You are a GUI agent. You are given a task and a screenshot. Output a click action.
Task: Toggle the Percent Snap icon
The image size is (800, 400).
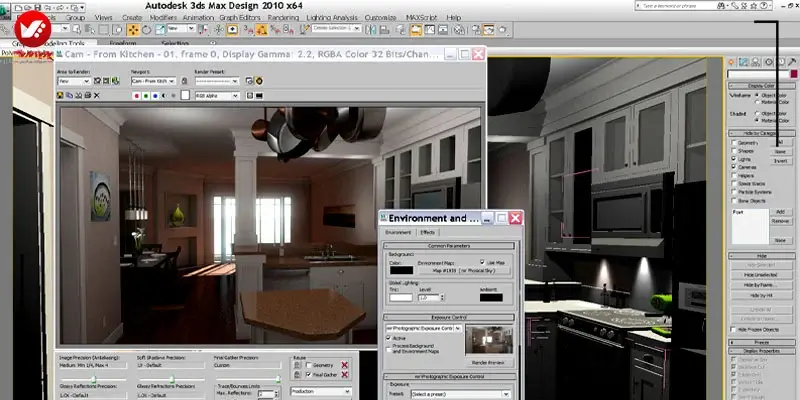[x=276, y=29]
